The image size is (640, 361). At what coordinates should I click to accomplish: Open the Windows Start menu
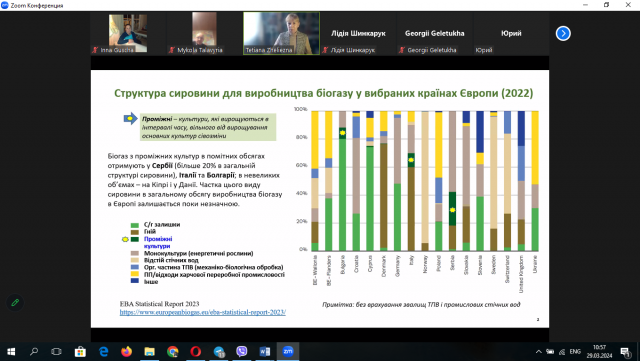pyautogui.click(x=11, y=351)
